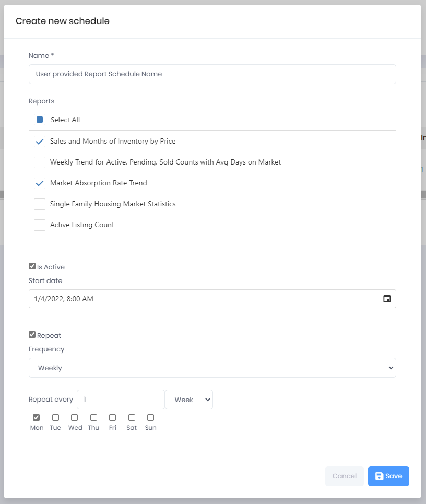Uncheck the Select All reports checkbox

40,120
